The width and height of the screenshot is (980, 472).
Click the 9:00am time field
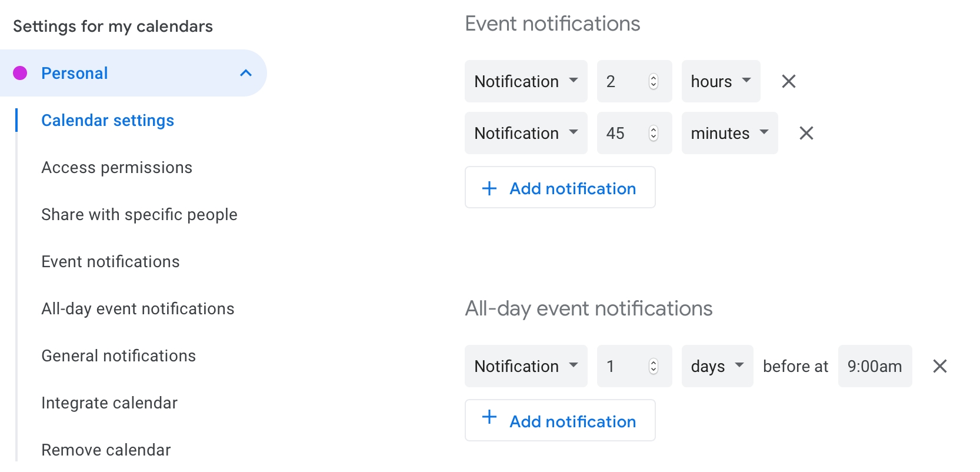pyautogui.click(x=875, y=366)
